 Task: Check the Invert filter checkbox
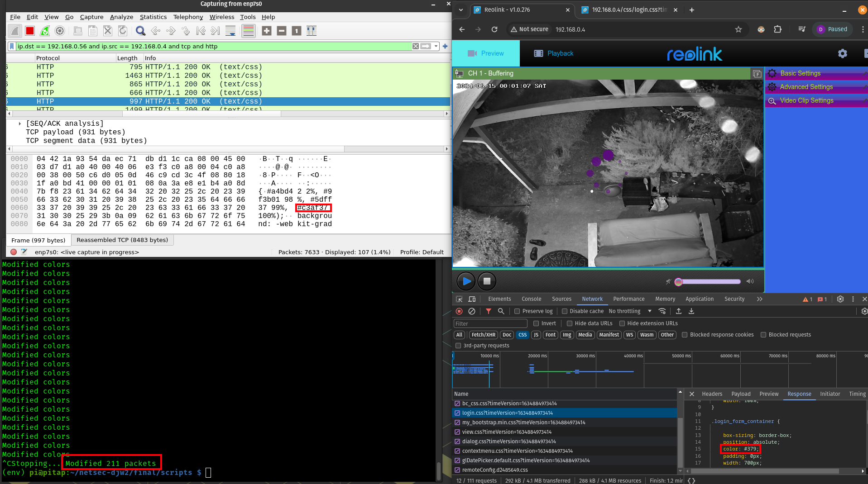click(x=536, y=323)
